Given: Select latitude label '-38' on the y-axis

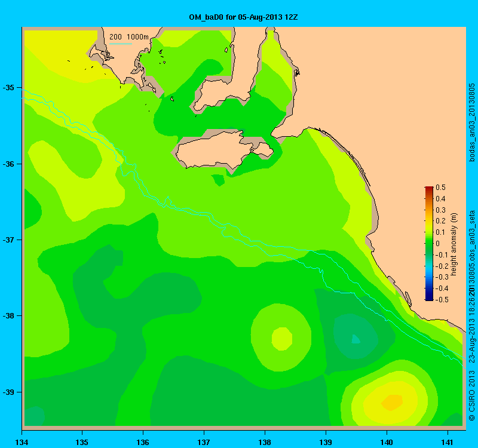Looking at the screenshot, I should point(8,316).
